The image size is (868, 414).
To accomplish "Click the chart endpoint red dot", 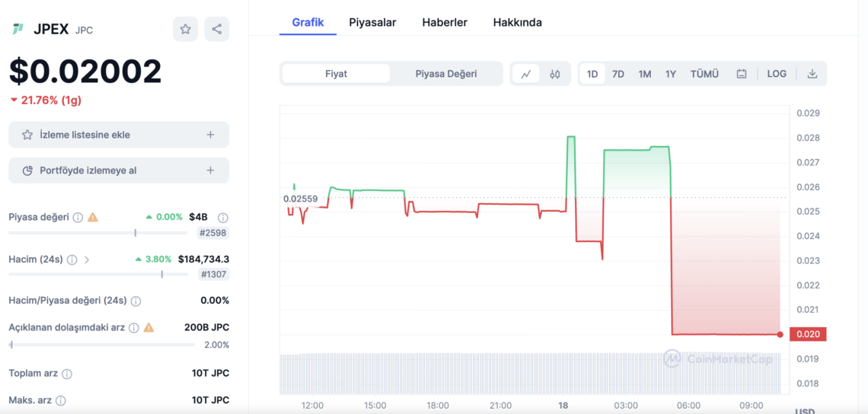I will pos(780,334).
